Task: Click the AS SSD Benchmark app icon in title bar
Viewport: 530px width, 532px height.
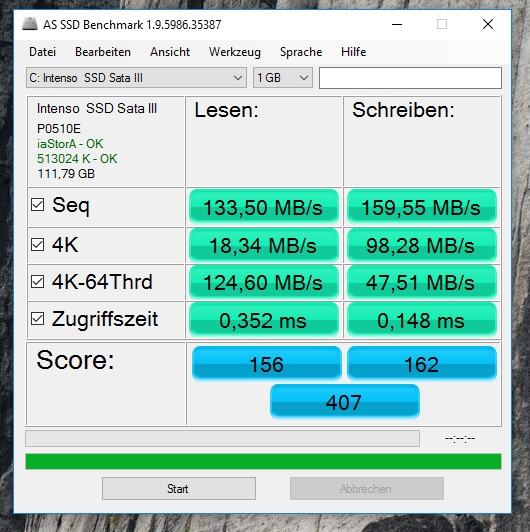Action: [30, 24]
